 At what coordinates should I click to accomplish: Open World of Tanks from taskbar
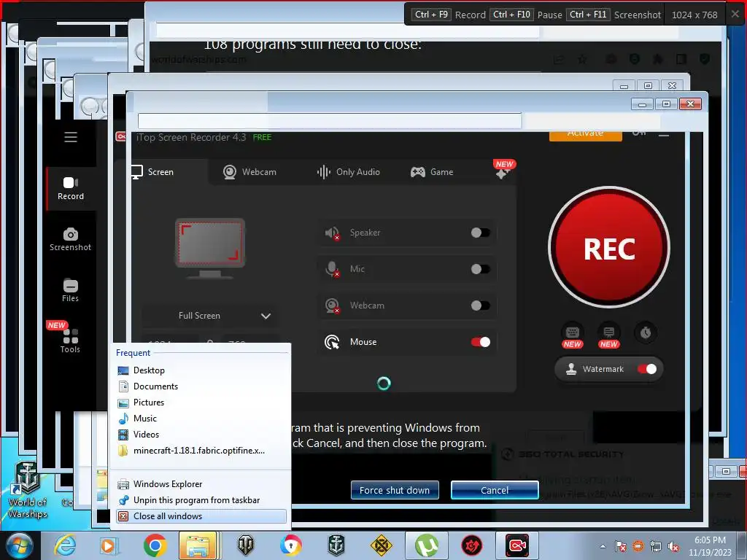[x=246, y=545]
